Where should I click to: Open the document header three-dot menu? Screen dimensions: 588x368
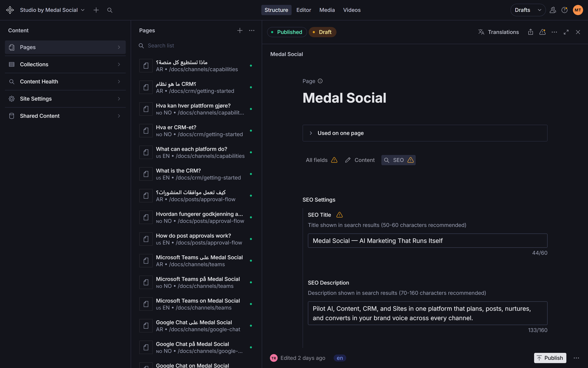[554, 32]
